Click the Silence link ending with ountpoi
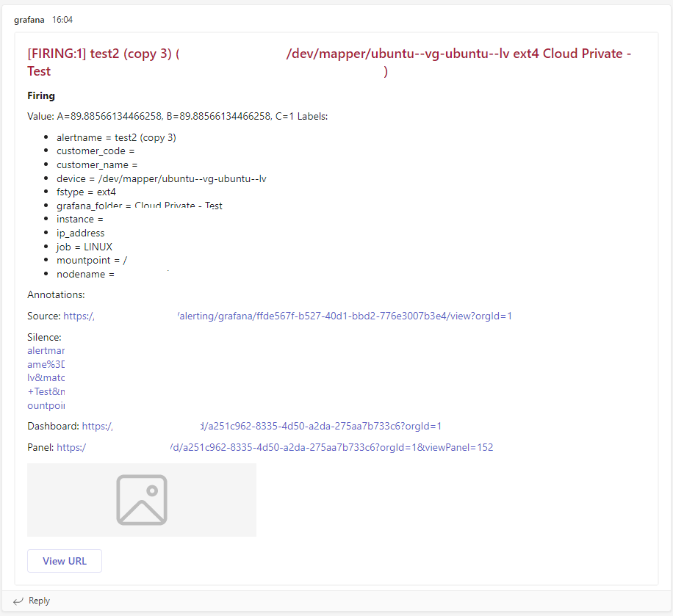This screenshot has height=616, width=673. pyautogui.click(x=46, y=405)
